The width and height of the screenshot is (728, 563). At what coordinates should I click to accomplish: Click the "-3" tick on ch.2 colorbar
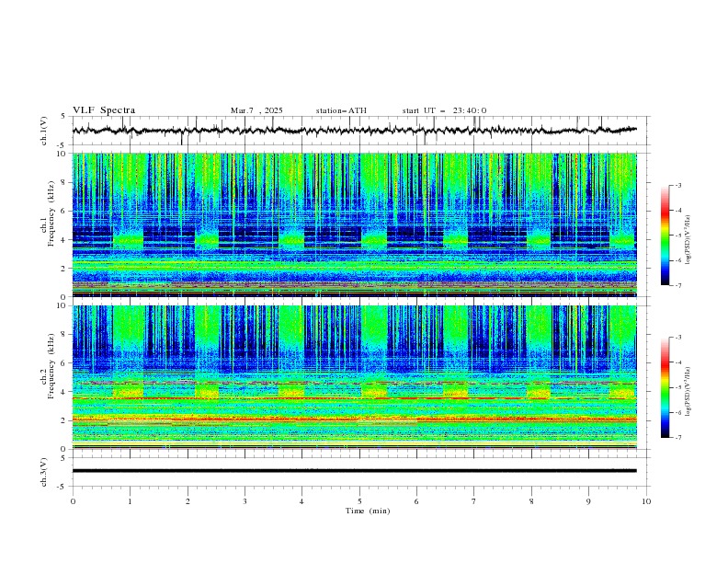pos(678,338)
